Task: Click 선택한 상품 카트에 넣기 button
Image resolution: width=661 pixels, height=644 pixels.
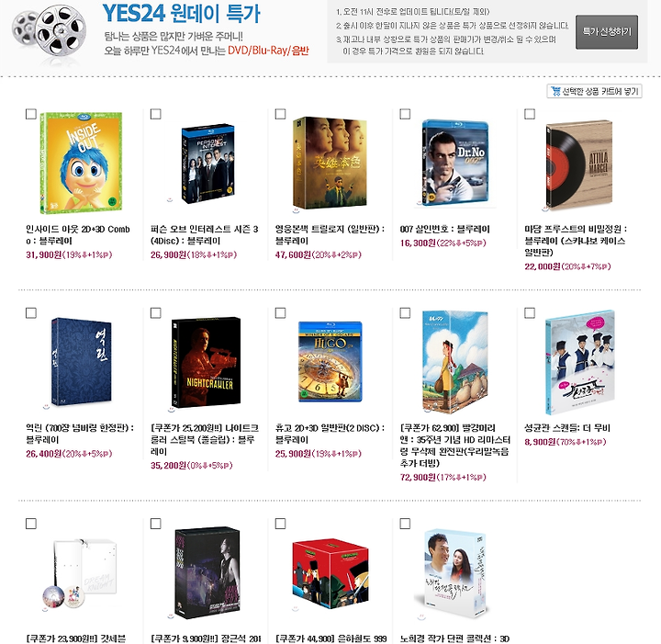Action: pos(594,91)
